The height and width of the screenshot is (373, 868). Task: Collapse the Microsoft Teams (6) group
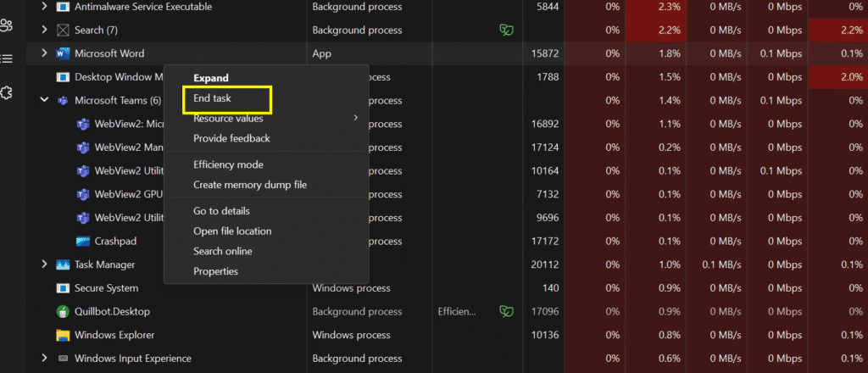click(44, 101)
